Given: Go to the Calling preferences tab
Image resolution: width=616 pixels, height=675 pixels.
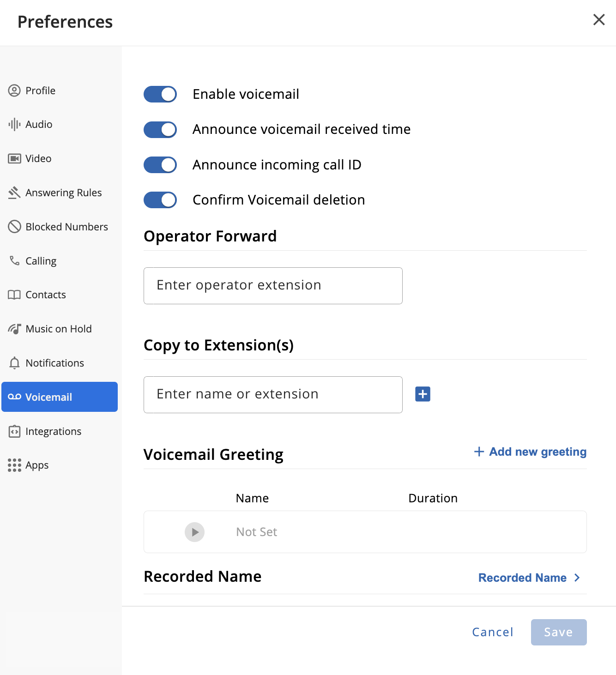Looking at the screenshot, I should coord(41,261).
